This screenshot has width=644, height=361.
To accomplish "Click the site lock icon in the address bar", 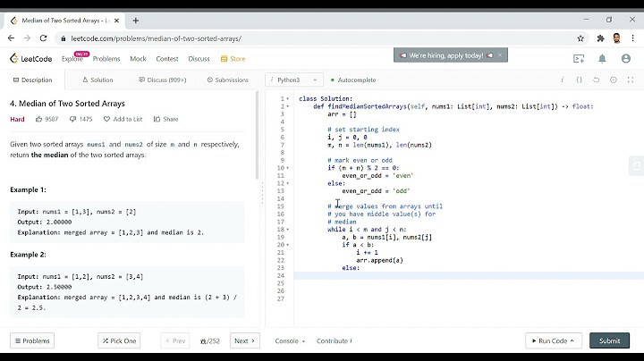I will (x=63, y=38).
